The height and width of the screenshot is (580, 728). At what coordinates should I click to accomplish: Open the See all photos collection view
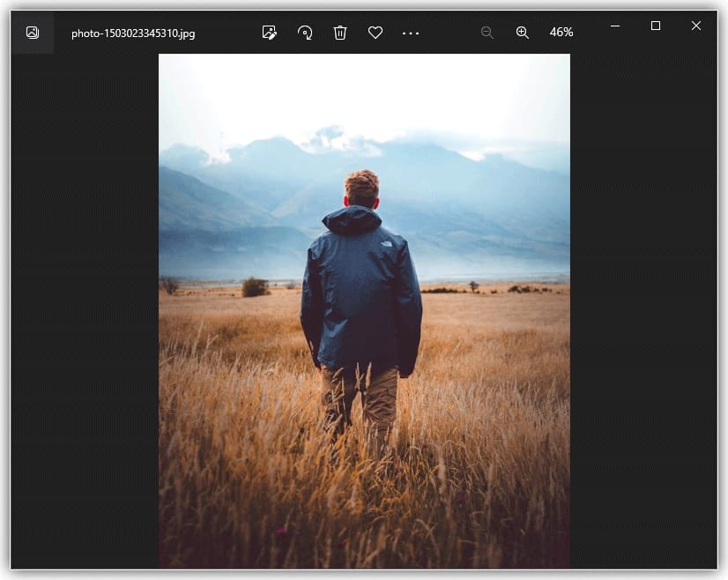32,32
